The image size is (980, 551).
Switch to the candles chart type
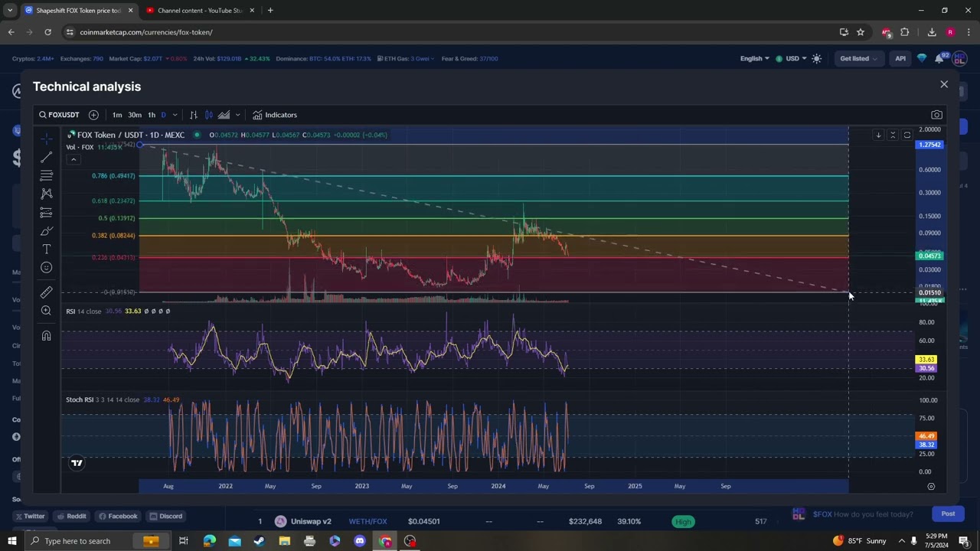coord(208,115)
